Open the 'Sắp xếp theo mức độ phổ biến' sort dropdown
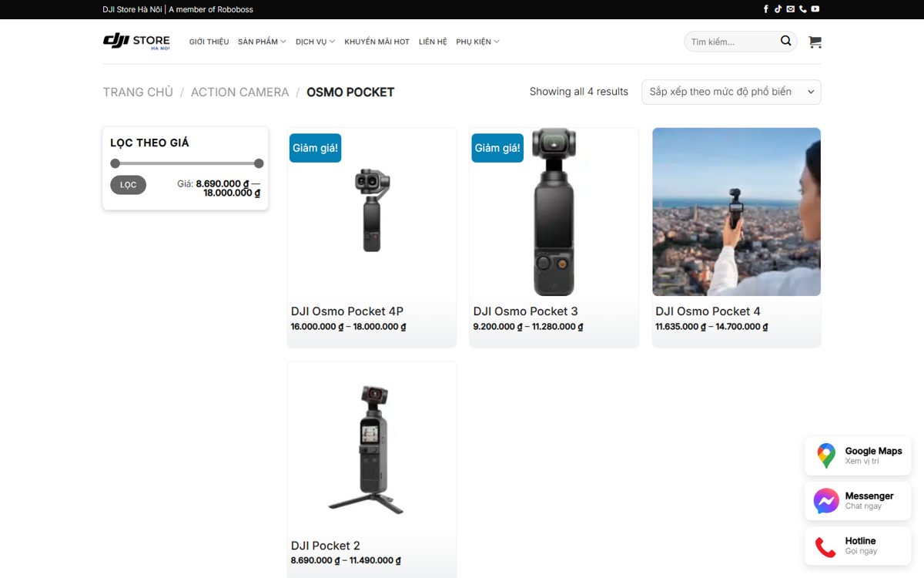The width and height of the screenshot is (924, 578). 731,92
